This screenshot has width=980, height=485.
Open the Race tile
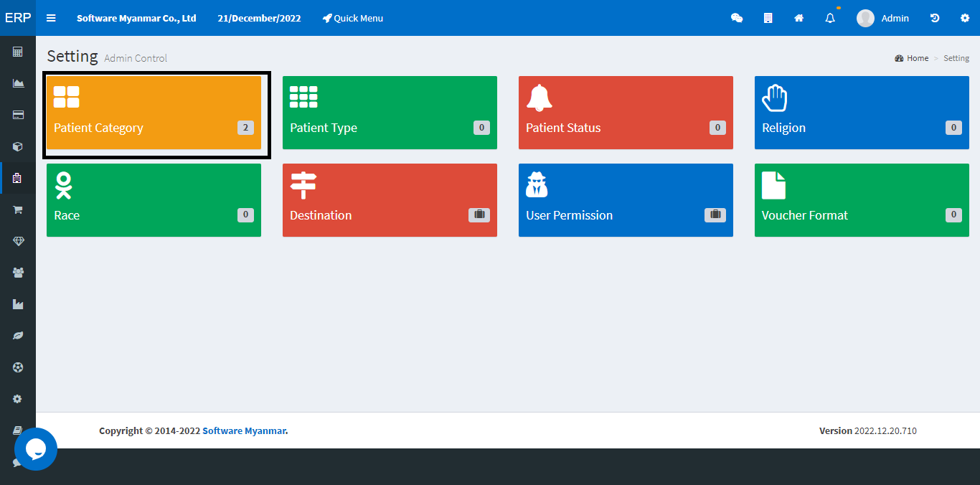pos(154,200)
